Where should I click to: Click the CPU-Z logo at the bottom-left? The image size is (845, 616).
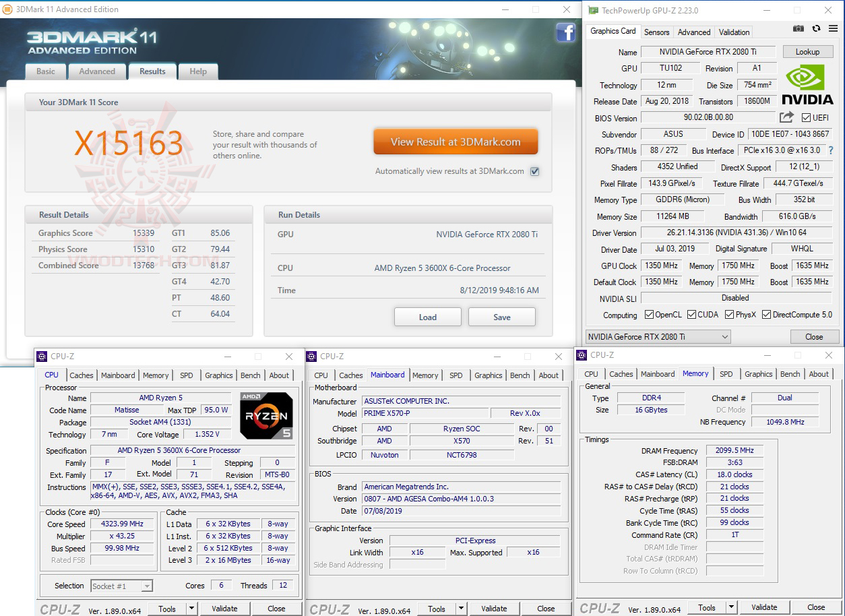[59, 608]
